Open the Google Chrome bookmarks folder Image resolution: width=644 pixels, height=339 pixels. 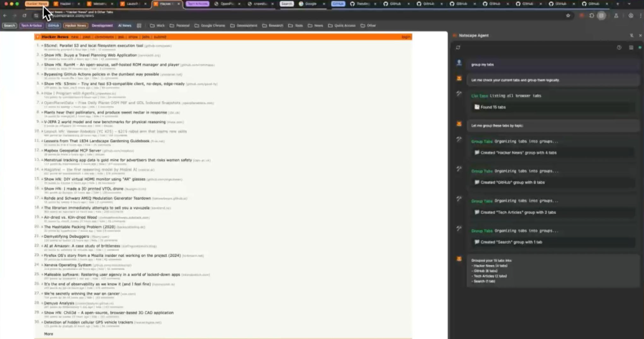[210, 26]
